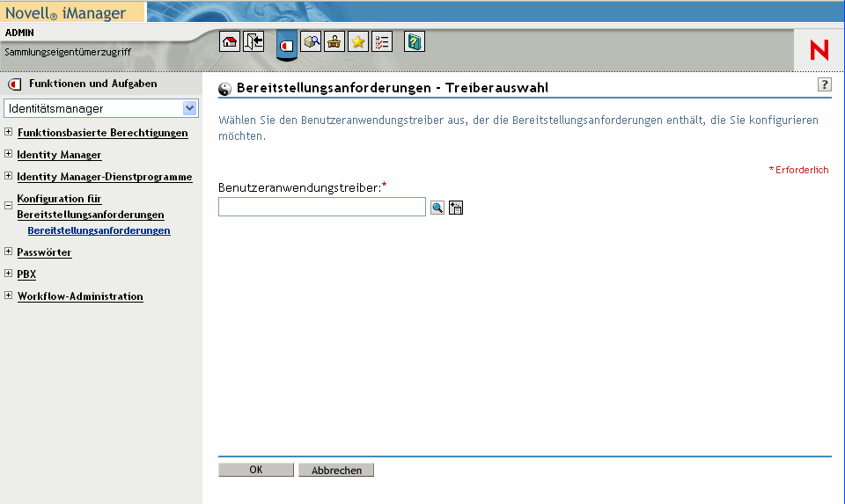Open the Home icon in the toolbar
Viewport: 845px width, 504px height.
(x=230, y=41)
